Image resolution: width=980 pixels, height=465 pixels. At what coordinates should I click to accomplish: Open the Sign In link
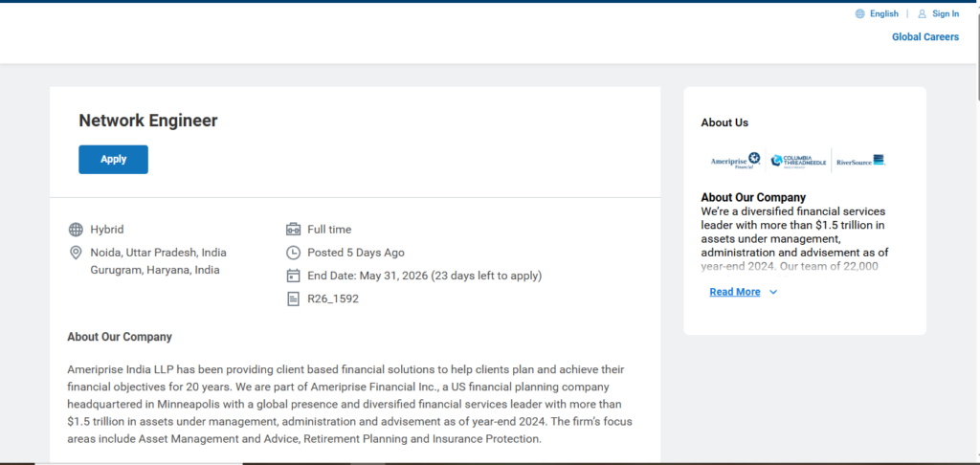[946, 13]
